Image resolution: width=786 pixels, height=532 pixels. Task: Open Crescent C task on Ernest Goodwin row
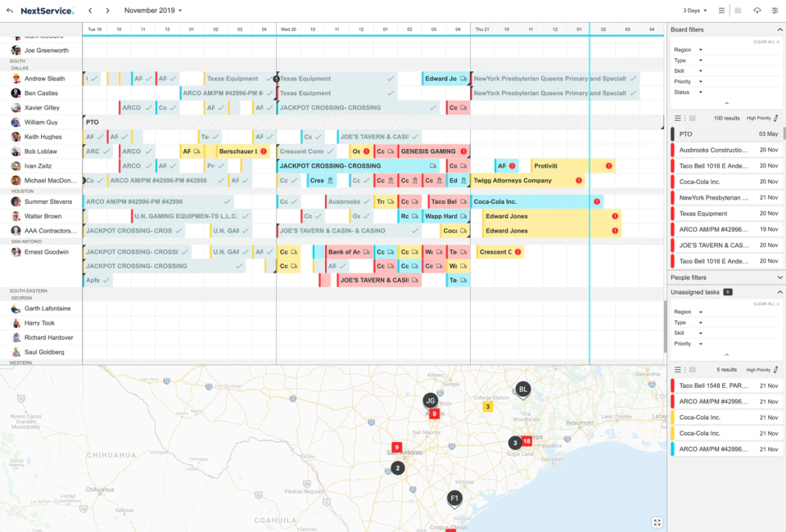coord(500,252)
